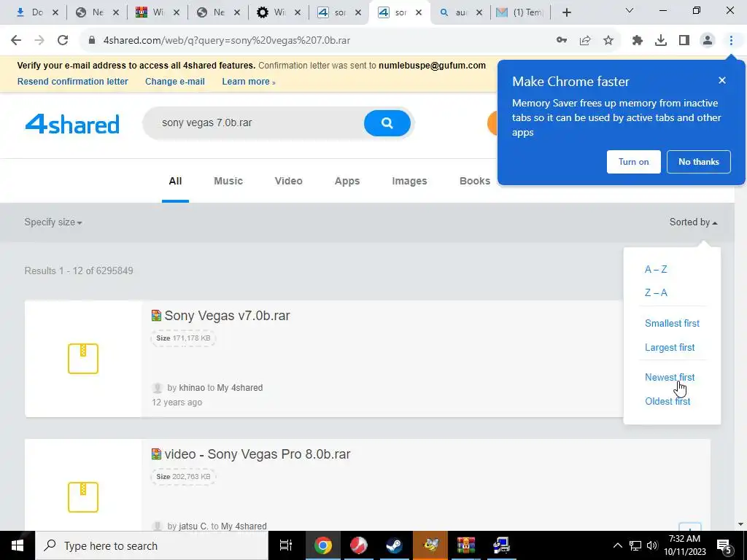747x560 pixels.
Task: Sort by Oldest first
Action: pyautogui.click(x=667, y=402)
